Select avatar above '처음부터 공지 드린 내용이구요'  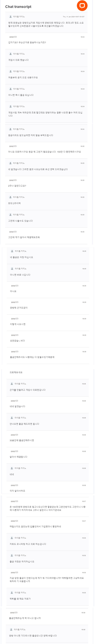click(x=11, y=71)
